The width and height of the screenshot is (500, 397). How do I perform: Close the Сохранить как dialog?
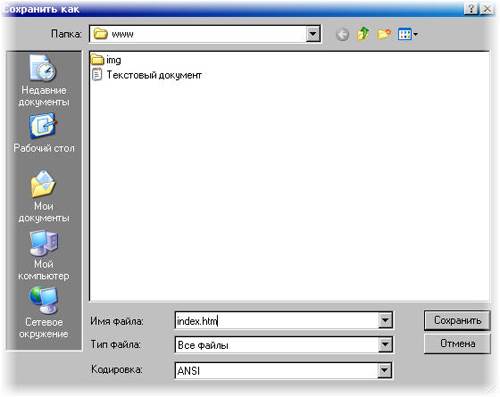tap(487, 9)
